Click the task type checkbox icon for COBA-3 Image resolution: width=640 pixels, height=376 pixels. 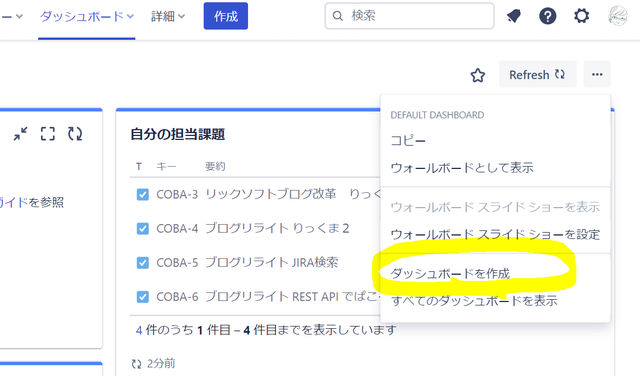(x=142, y=194)
